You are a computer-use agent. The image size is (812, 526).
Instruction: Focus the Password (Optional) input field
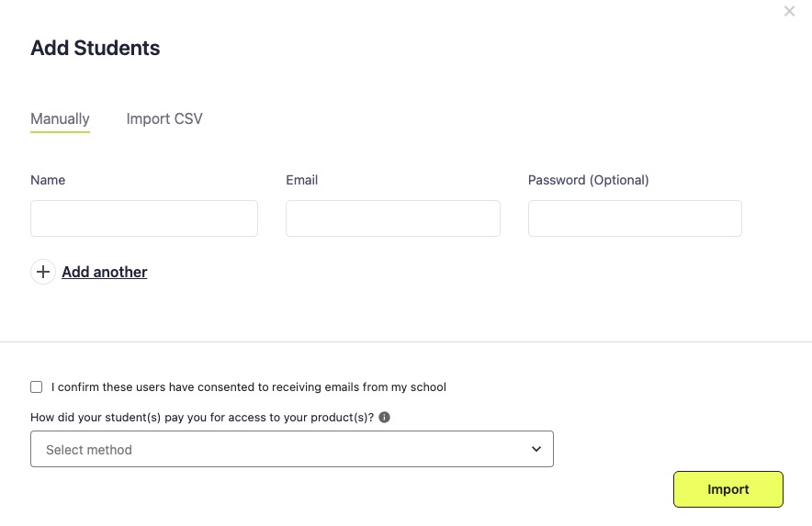coord(635,218)
